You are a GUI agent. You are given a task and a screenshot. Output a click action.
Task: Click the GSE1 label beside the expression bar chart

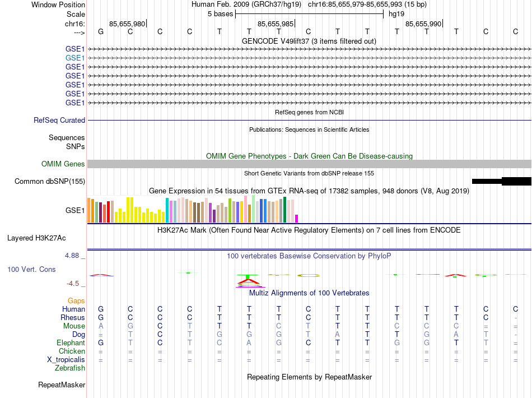point(75,211)
